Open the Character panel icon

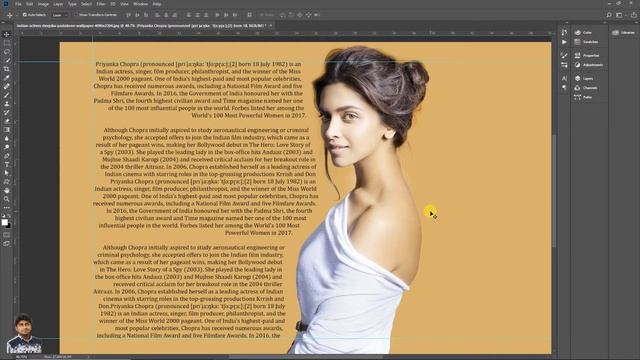564,78
